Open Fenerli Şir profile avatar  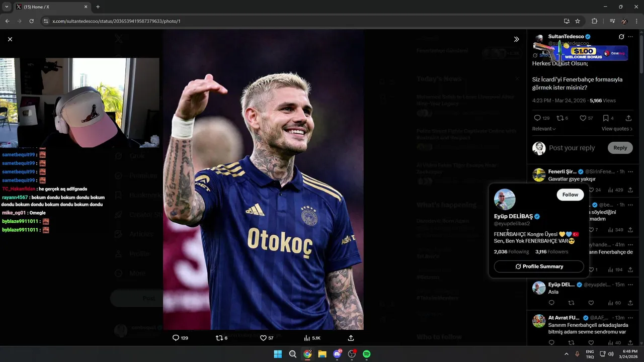[x=539, y=175]
